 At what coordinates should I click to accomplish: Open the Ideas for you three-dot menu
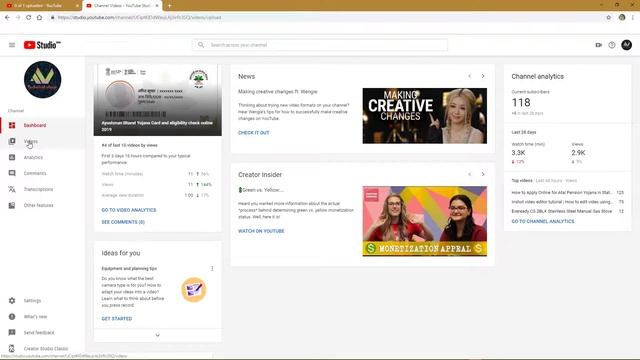tap(212, 269)
